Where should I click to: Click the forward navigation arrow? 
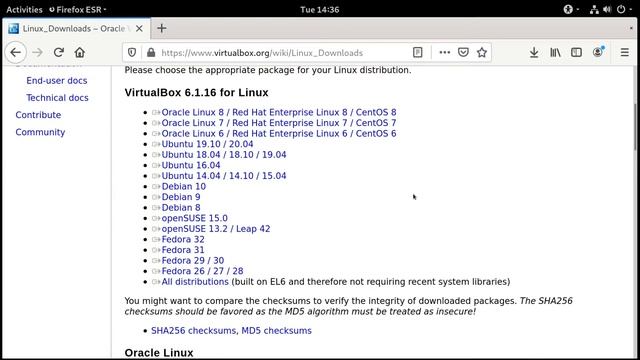pyautogui.click(x=38, y=52)
